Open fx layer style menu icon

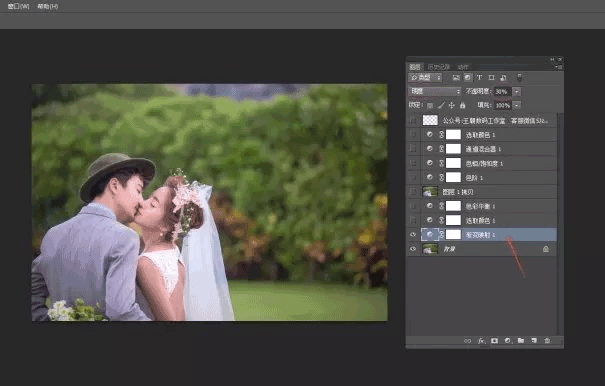[x=481, y=341]
